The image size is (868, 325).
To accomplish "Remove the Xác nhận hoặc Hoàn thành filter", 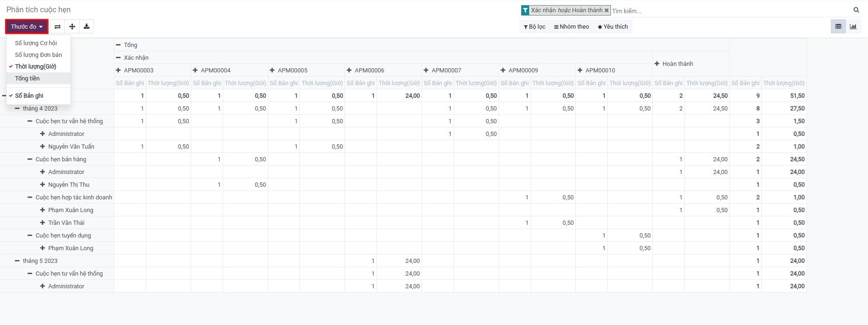I will 607,10.
